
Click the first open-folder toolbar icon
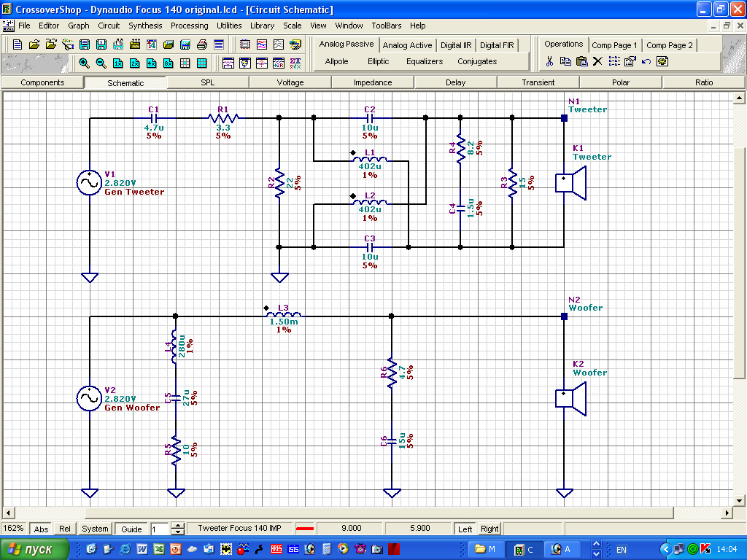click(x=34, y=44)
